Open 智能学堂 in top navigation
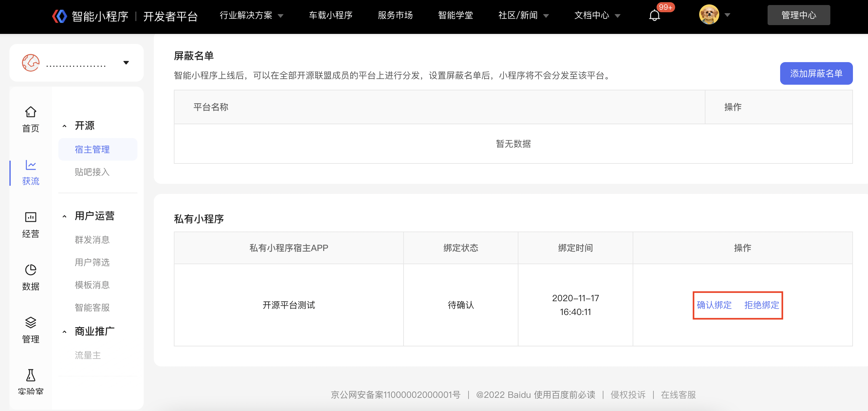Screen dimensions: 868x411 click(x=455, y=15)
